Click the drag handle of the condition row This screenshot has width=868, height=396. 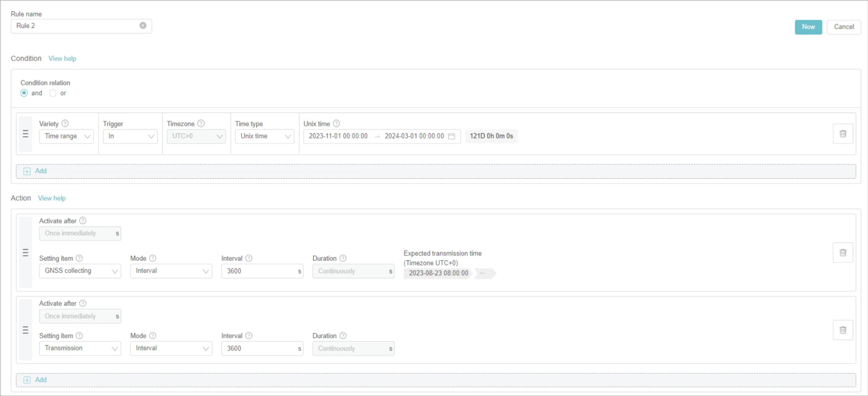[25, 134]
